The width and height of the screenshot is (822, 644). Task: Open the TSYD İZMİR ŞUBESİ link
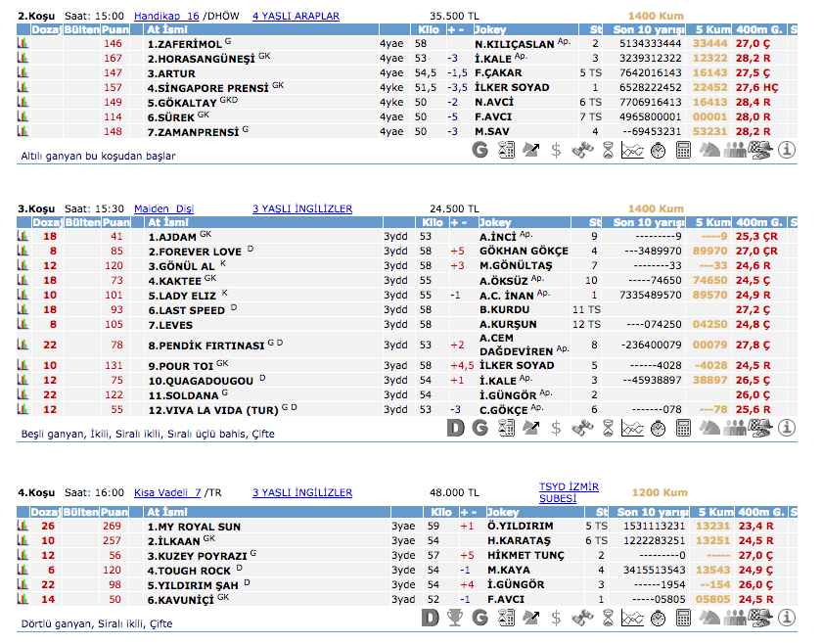click(x=568, y=492)
